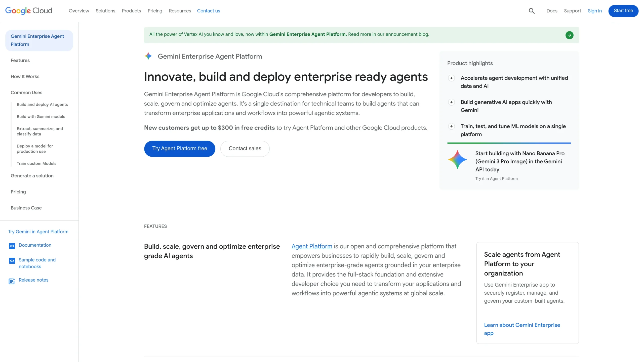This screenshot has width=644, height=362.
Task: Click the Documentation code icon
Action: (12, 246)
